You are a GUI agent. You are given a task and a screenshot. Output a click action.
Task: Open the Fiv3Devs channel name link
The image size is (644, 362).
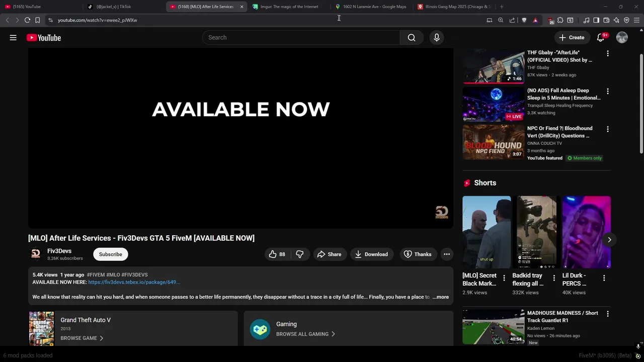[x=59, y=251]
